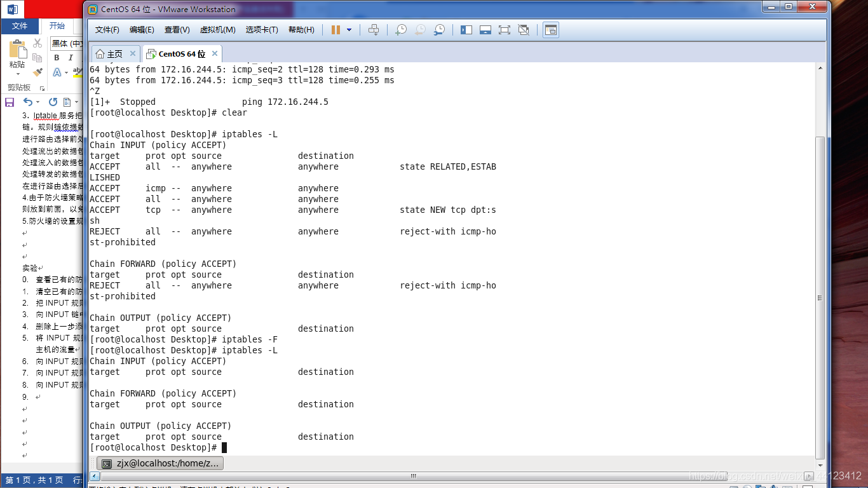Screen dimensions: 868x488
Task: Click the vertical scrollbar up arrow
Action: click(820, 67)
